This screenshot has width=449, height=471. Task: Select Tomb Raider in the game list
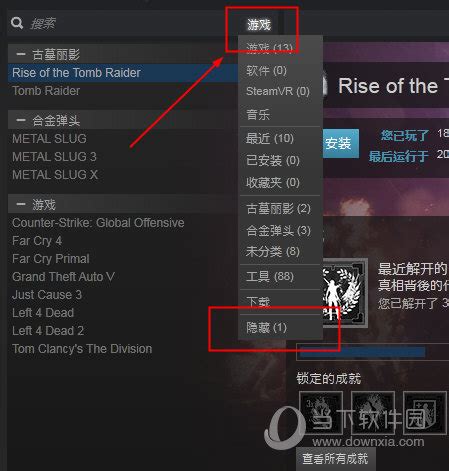(x=46, y=91)
